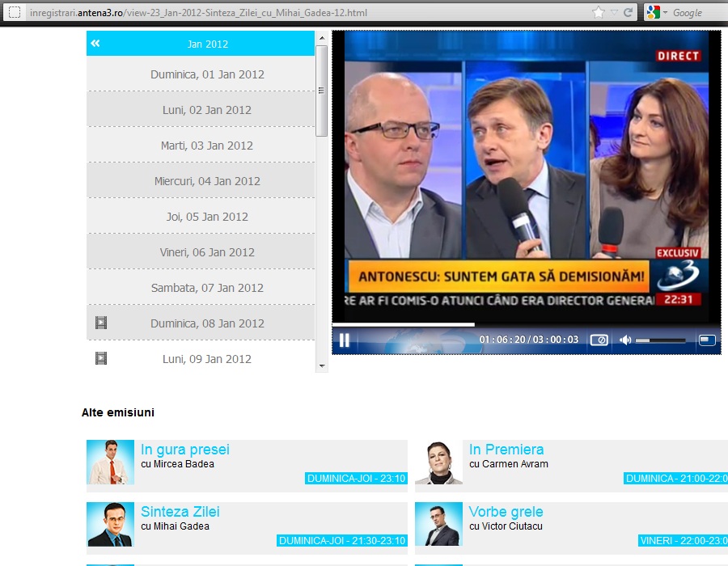Click the Google search box
The width and height of the screenshot is (728, 566).
click(700, 12)
